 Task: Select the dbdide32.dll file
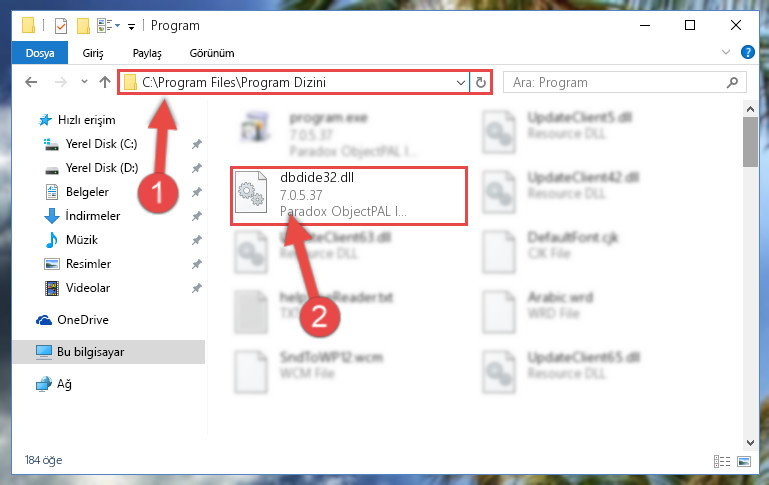click(349, 196)
